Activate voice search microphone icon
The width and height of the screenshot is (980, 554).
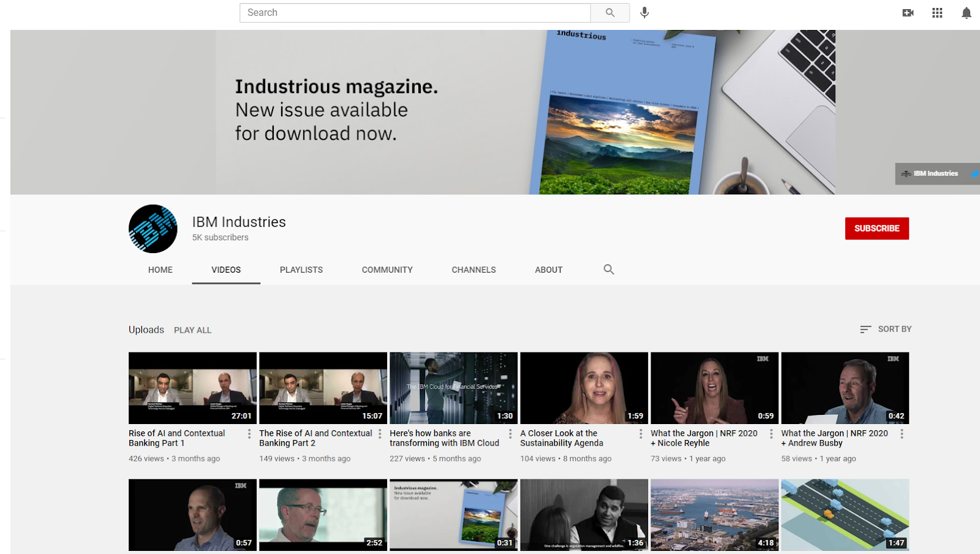pyautogui.click(x=644, y=13)
